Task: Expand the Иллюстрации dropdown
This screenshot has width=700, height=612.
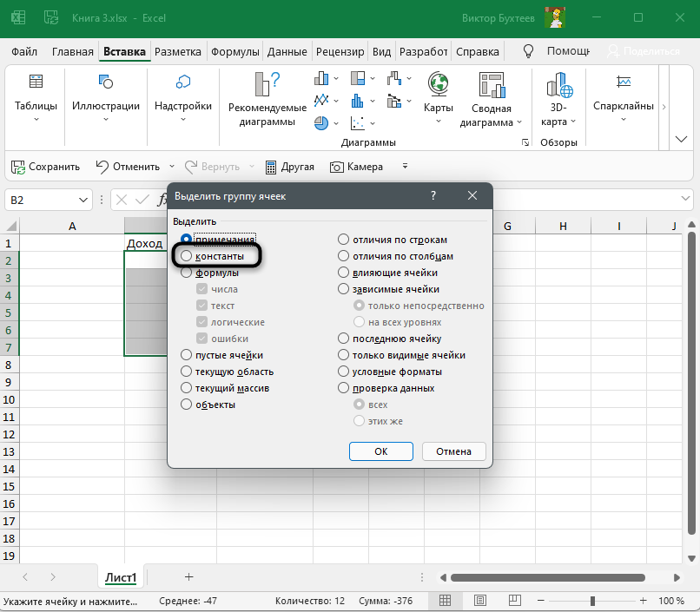Action: pos(105,119)
